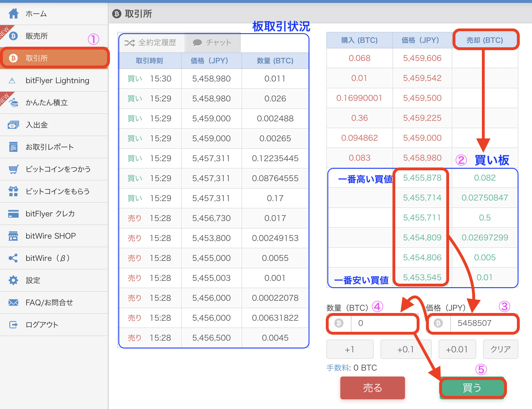The width and height of the screenshot is (532, 409).
Task: Click the logout arrow icon
Action: [x=13, y=325]
